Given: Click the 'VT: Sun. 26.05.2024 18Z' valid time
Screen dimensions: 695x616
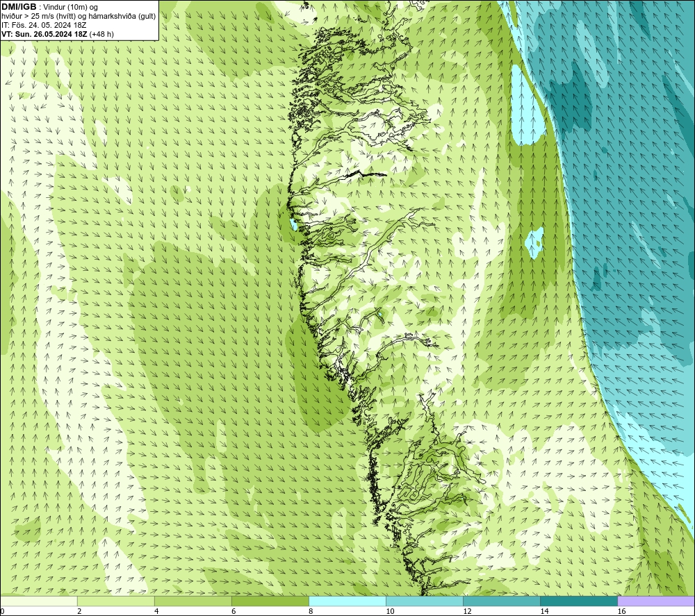Looking at the screenshot, I should (x=44, y=34).
